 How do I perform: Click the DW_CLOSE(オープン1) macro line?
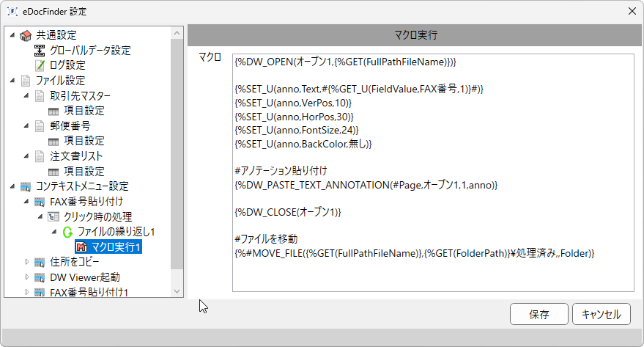tap(288, 212)
